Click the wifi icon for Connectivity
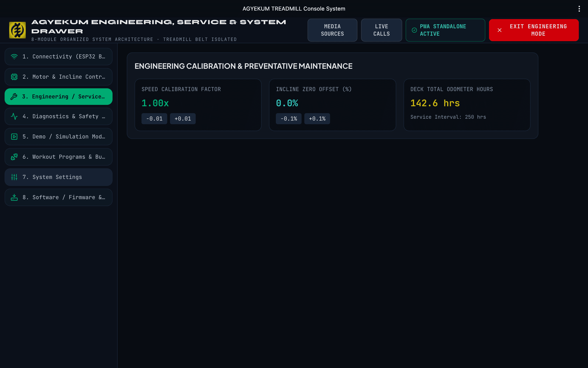 (x=14, y=57)
